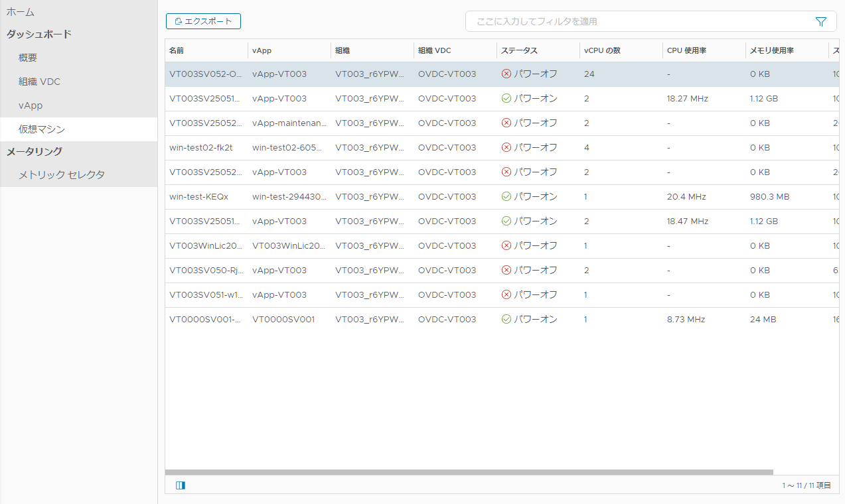Select the win-test-KEQx name cell
The width and height of the screenshot is (845, 504).
coord(198,197)
